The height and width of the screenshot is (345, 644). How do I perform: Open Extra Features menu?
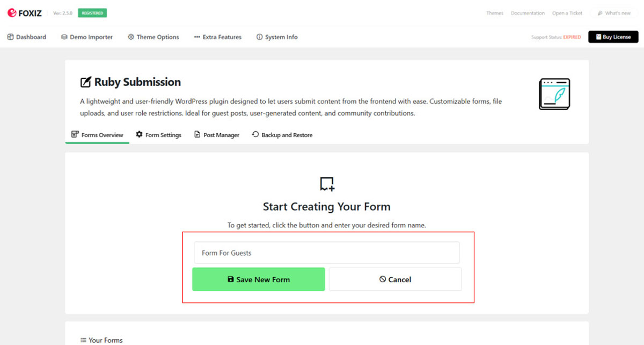click(218, 37)
